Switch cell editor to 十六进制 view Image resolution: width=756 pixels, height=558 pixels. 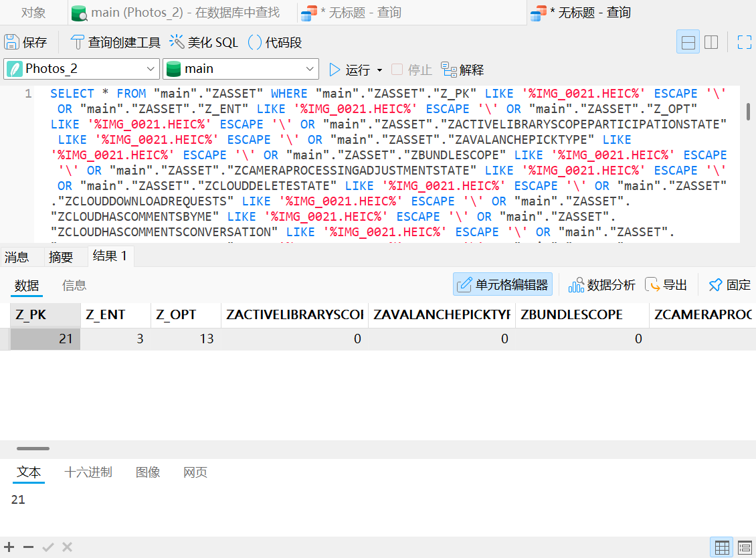click(88, 472)
